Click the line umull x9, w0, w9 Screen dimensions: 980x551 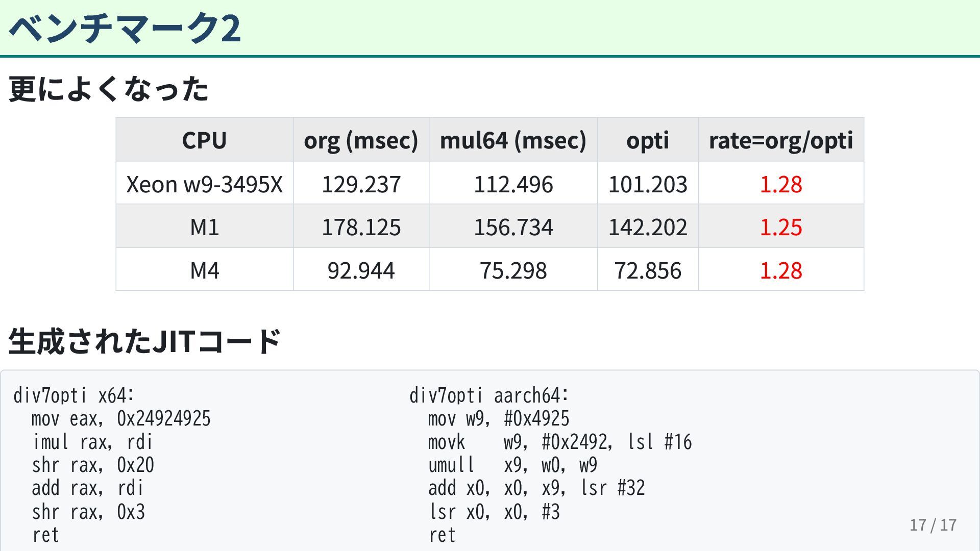pos(512,465)
